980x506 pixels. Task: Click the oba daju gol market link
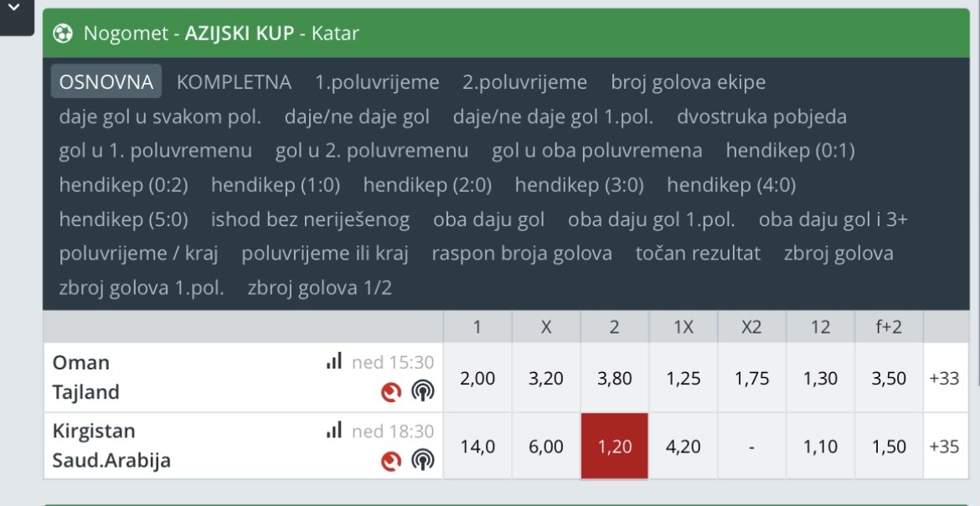(x=488, y=219)
